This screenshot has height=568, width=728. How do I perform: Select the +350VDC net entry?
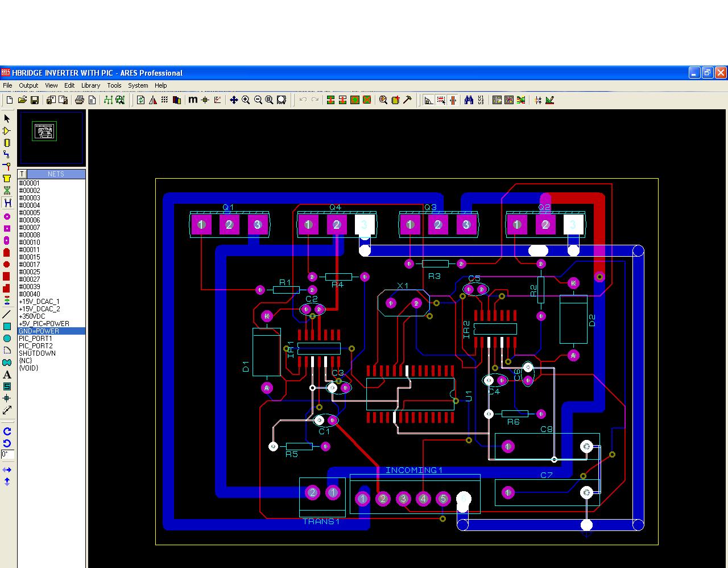point(52,316)
